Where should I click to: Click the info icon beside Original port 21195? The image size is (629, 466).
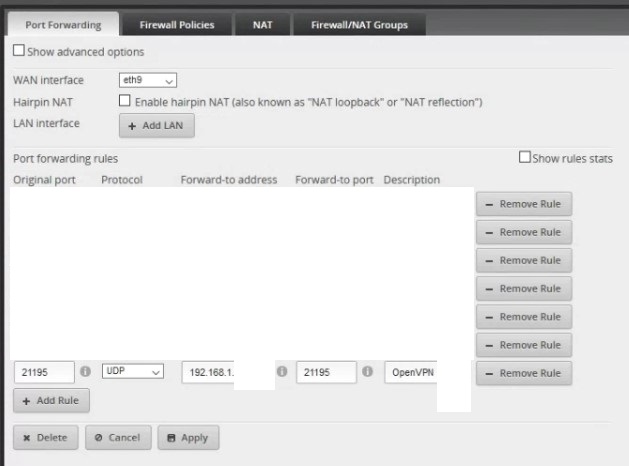(x=86, y=372)
